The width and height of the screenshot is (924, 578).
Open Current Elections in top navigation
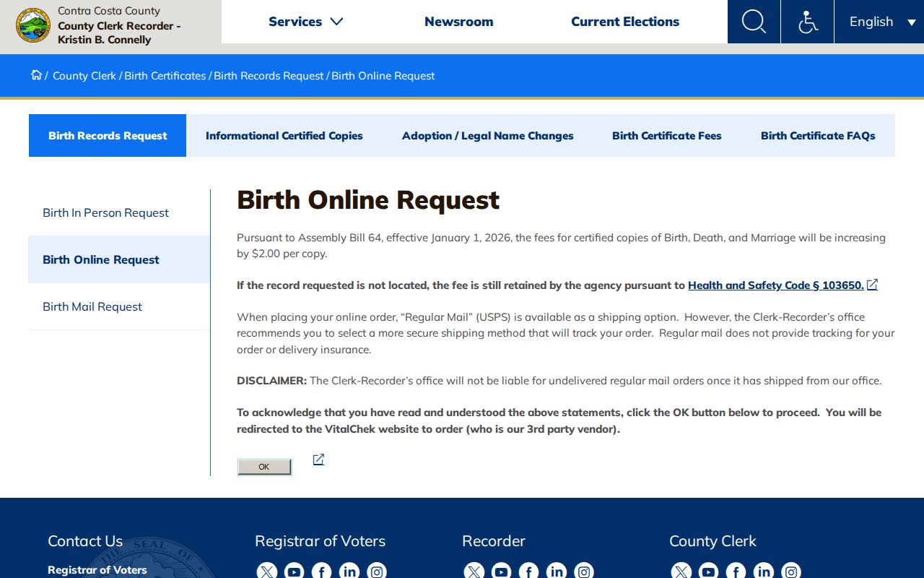point(625,22)
